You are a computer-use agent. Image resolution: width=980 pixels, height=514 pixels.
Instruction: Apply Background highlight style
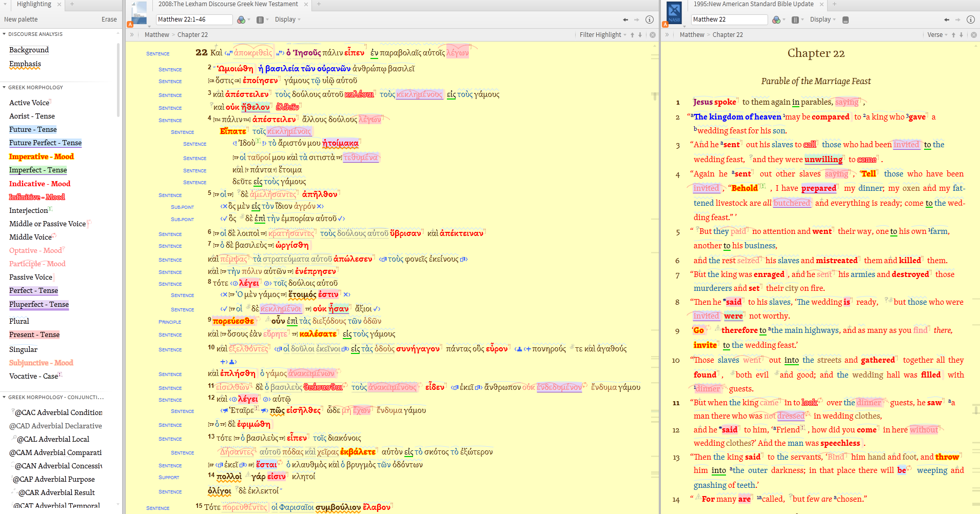pyautogui.click(x=29, y=50)
